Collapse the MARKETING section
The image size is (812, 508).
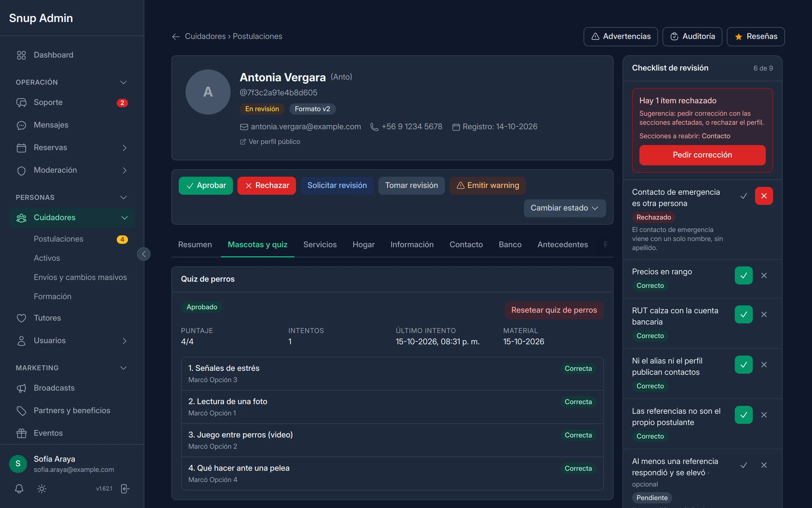pos(123,368)
